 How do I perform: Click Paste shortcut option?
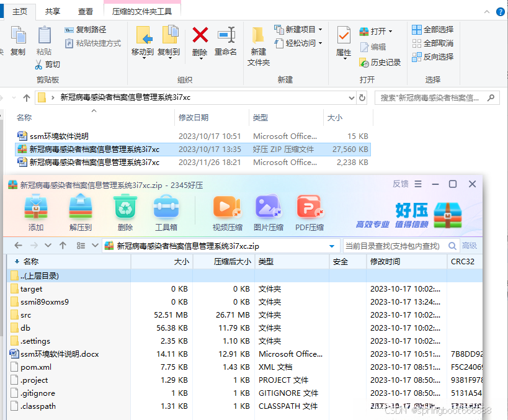(x=93, y=43)
